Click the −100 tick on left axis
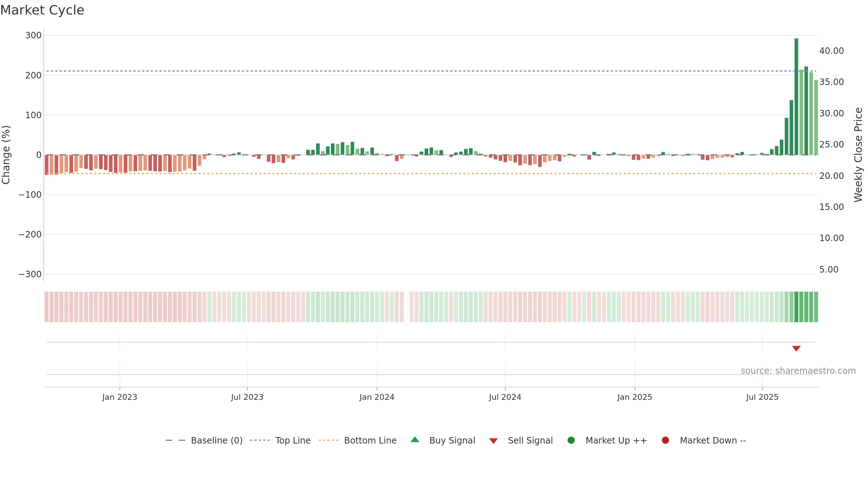868x488 pixels. (x=30, y=195)
